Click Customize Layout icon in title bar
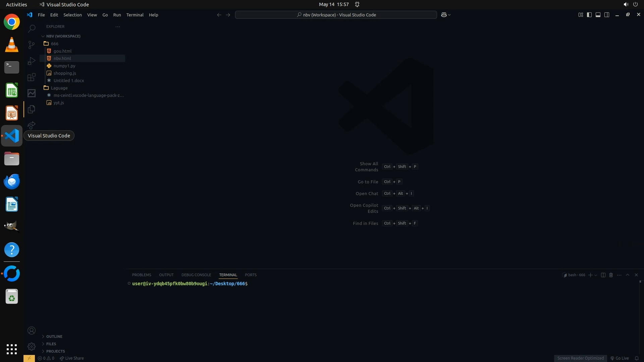Viewport: 644px width, 362px height. tap(581, 15)
